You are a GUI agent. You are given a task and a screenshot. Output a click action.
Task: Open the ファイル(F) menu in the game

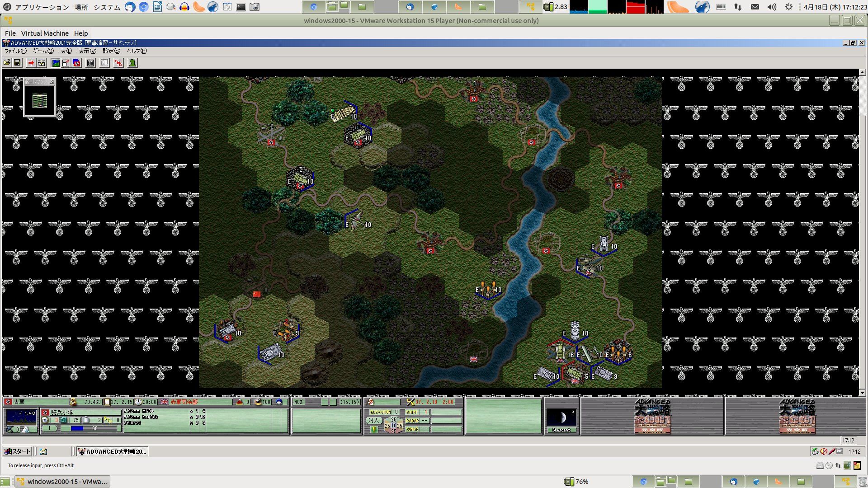tap(15, 51)
